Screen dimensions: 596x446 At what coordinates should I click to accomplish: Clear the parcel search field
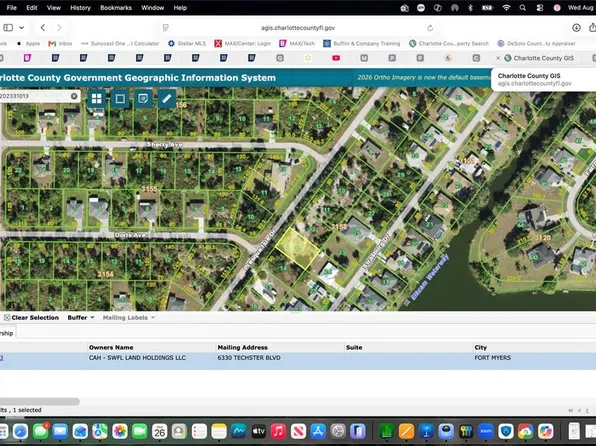pyautogui.click(x=74, y=96)
